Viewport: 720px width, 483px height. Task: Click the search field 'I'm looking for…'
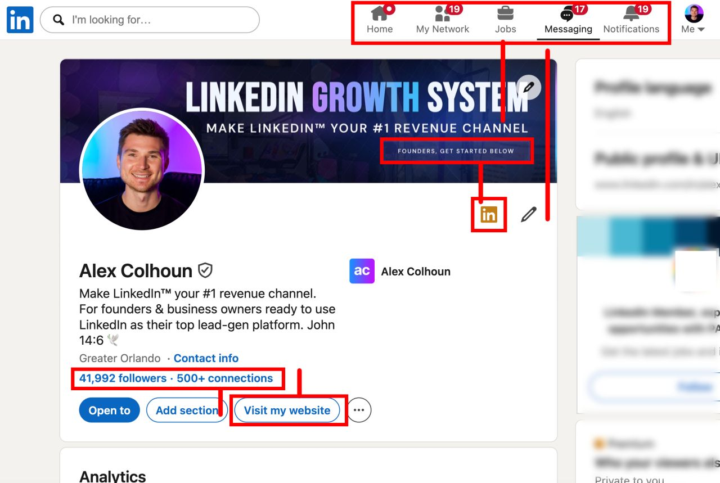pos(150,20)
